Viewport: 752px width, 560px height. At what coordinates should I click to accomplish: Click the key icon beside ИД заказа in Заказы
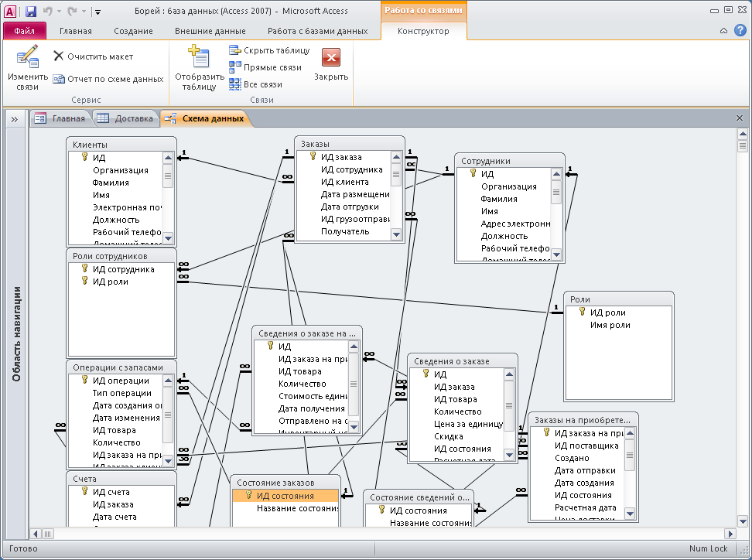[x=313, y=156]
